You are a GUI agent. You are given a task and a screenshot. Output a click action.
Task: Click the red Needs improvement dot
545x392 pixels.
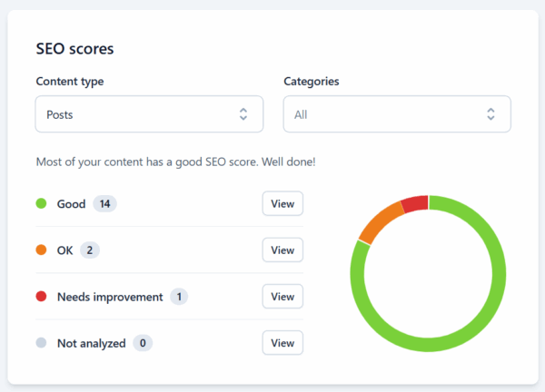tap(41, 297)
